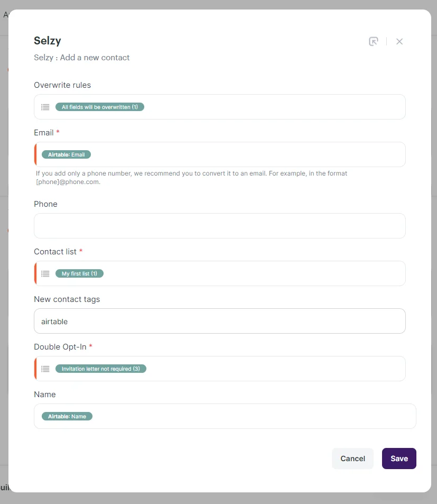Select the 'Airtable: Name' mapping token
The height and width of the screenshot is (504, 437).
point(67,416)
